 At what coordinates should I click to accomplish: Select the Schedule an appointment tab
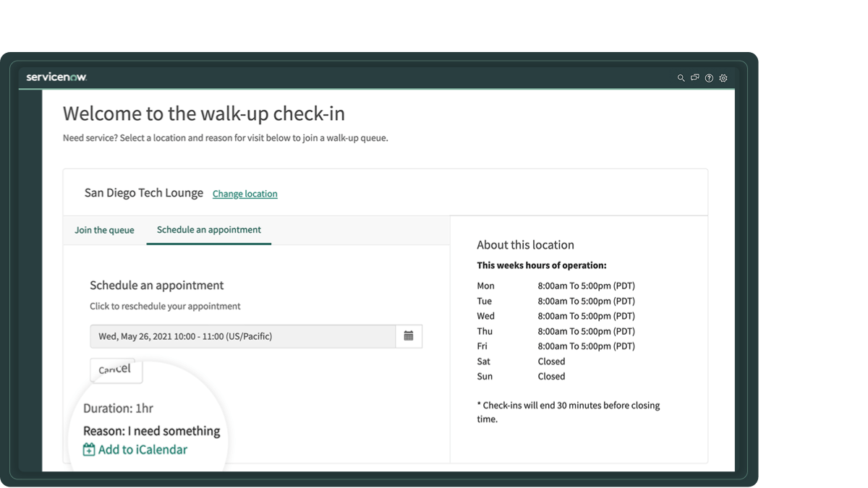pyautogui.click(x=208, y=229)
